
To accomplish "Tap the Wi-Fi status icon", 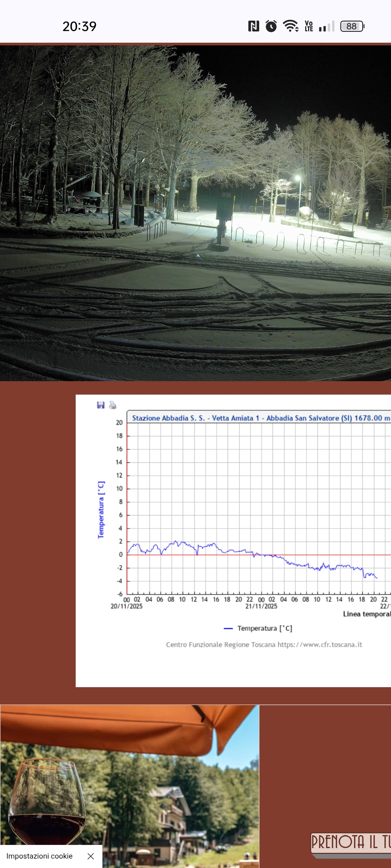I will pos(290,26).
